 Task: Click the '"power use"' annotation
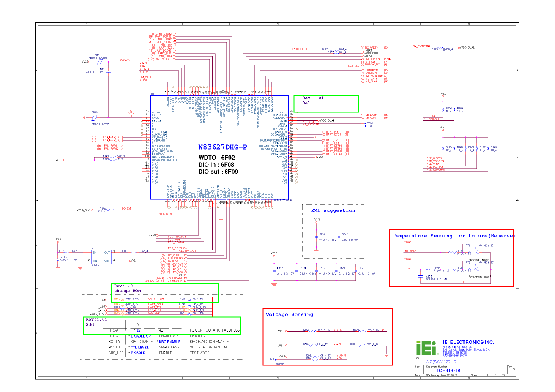click(x=479, y=260)
